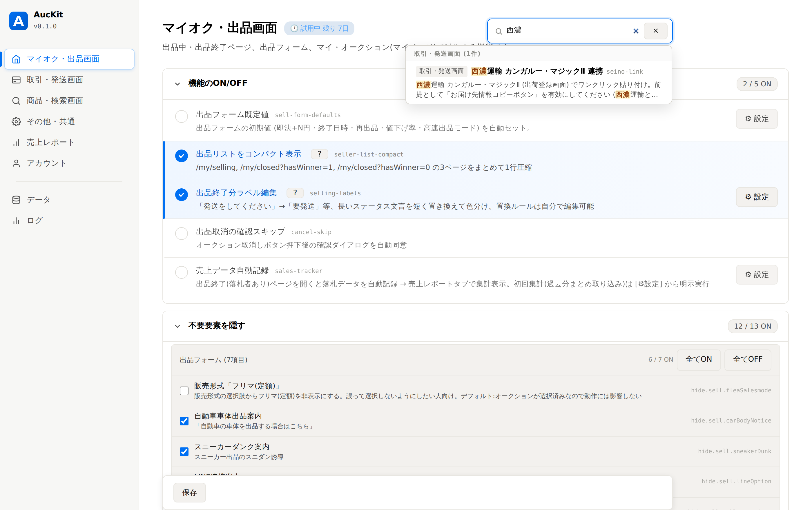Viewport: 812px width, 510px height.
Task: Click the cancel-skip code label
Action: pyautogui.click(x=311, y=232)
